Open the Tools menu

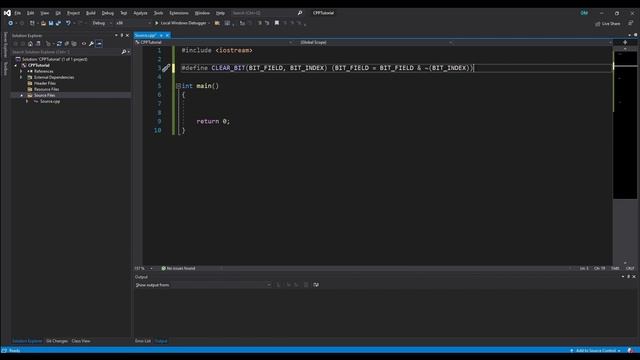click(158, 13)
